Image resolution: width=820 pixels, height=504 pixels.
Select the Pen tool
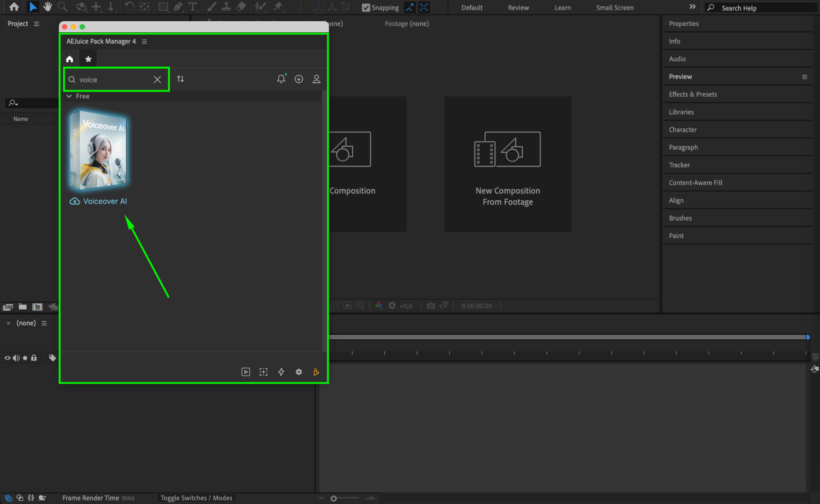tap(178, 7)
